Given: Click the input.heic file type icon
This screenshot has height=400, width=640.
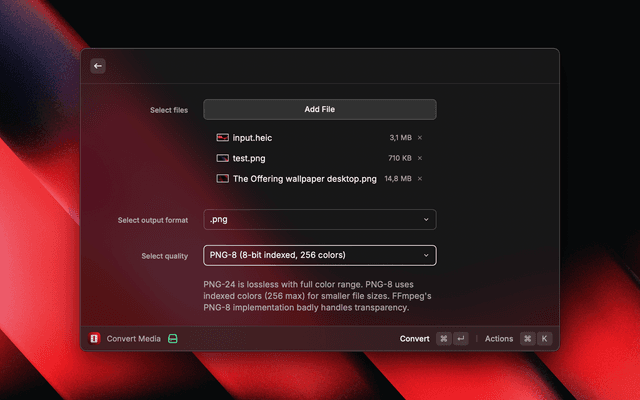Looking at the screenshot, I should click(x=222, y=138).
